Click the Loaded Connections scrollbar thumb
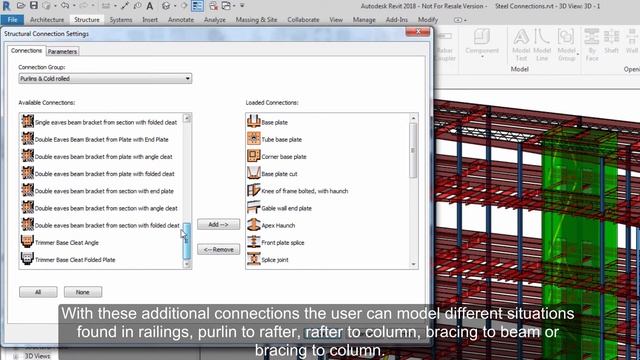Viewport: 640px width, 360px height. pos(413,150)
